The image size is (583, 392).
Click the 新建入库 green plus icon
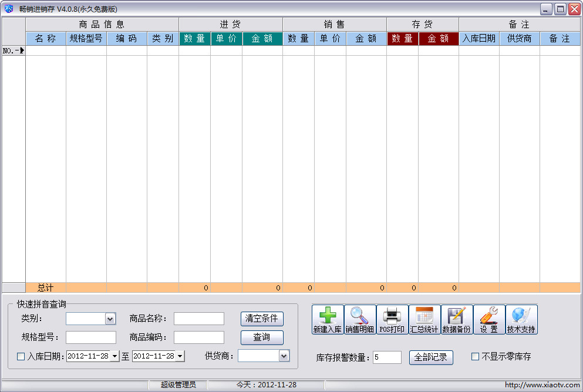tap(328, 319)
